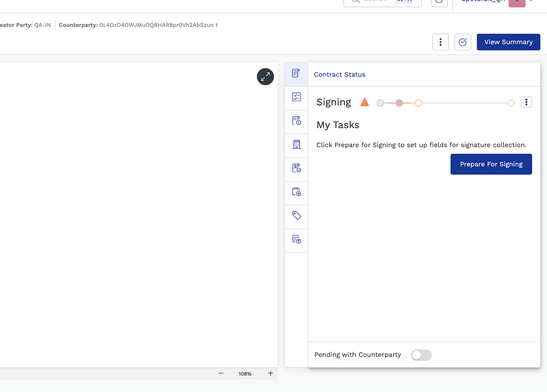Expand the document viewer to fullscreen
The width and height of the screenshot is (547, 392).
click(x=265, y=77)
